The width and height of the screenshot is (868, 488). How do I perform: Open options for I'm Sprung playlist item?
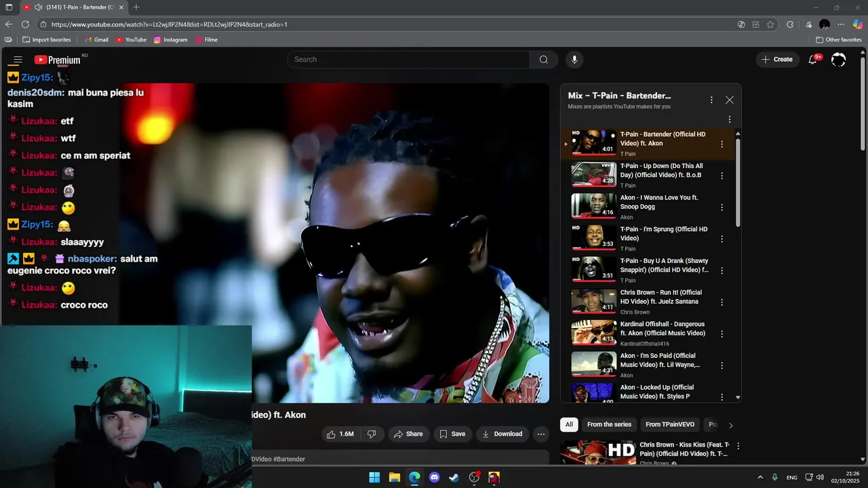(722, 239)
